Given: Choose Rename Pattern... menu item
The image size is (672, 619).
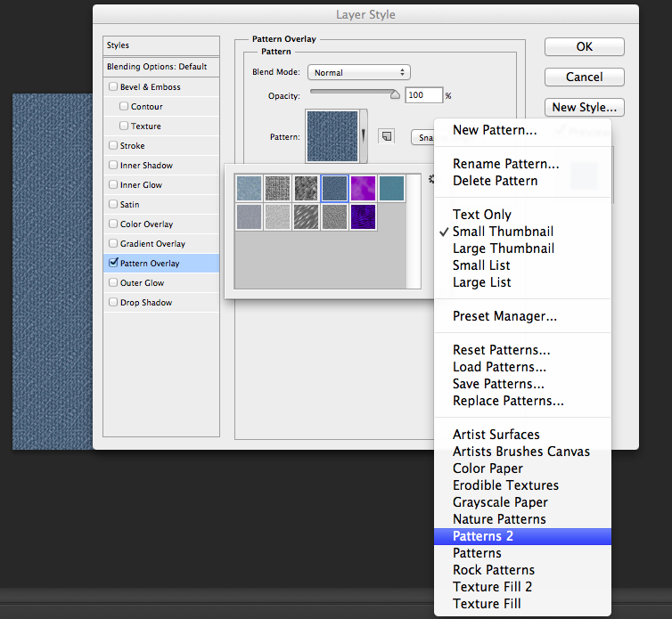Looking at the screenshot, I should click(522, 164).
